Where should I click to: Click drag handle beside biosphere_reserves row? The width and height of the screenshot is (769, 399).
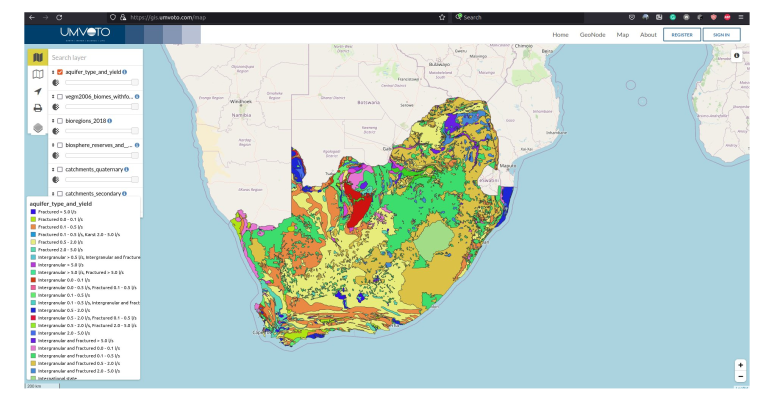(53, 145)
